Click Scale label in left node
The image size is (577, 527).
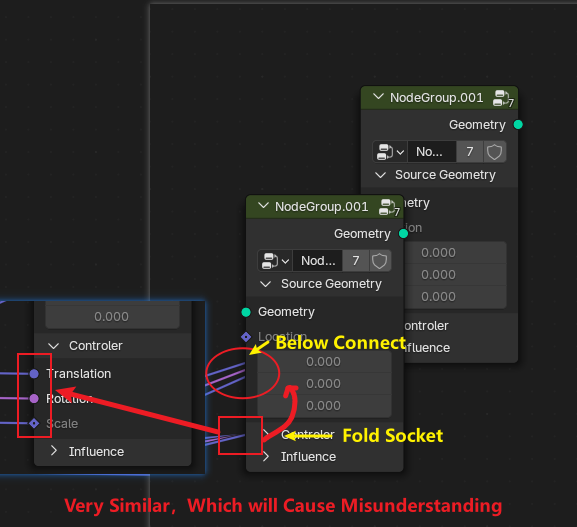[x=62, y=424]
